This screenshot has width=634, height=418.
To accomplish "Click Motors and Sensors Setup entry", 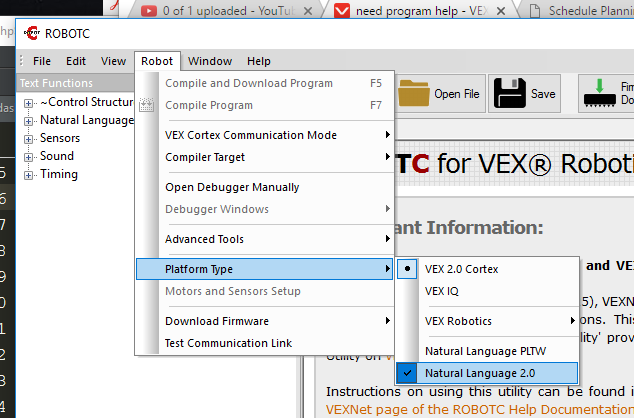I will tap(265, 291).
